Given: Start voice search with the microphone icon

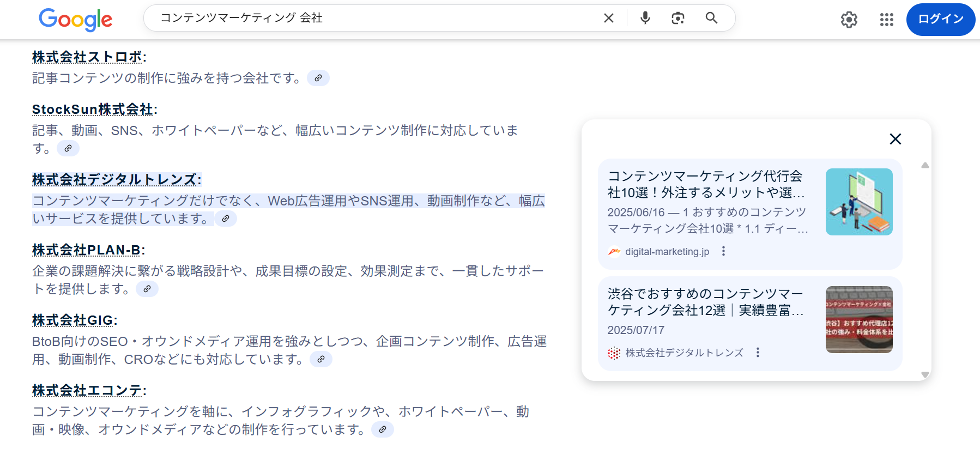Looking at the screenshot, I should pyautogui.click(x=645, y=18).
